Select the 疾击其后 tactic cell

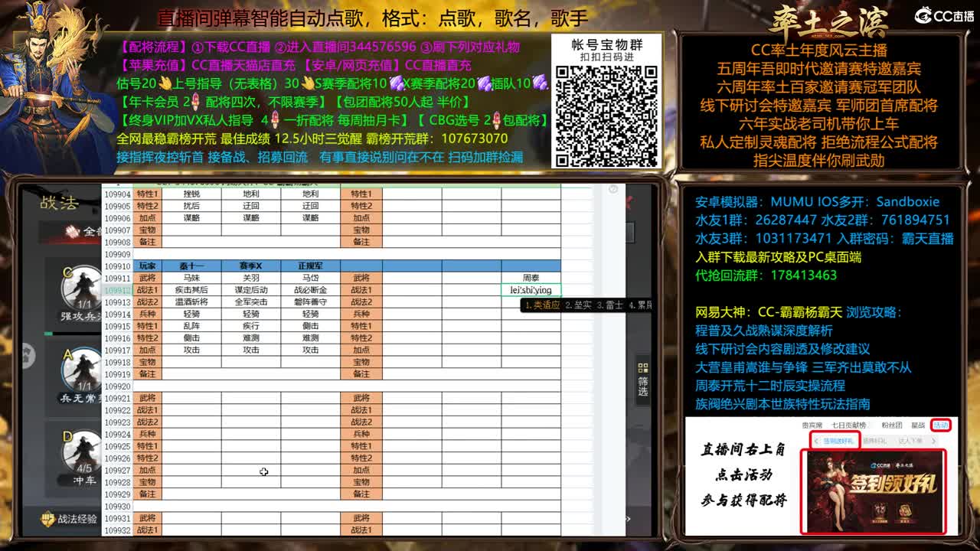point(191,290)
